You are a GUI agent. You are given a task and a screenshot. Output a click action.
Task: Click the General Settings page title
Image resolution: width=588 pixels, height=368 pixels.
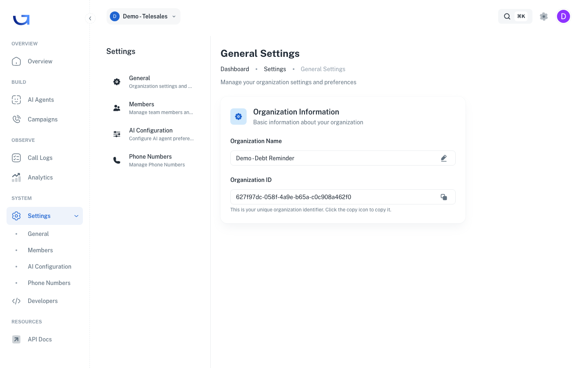[260, 54]
